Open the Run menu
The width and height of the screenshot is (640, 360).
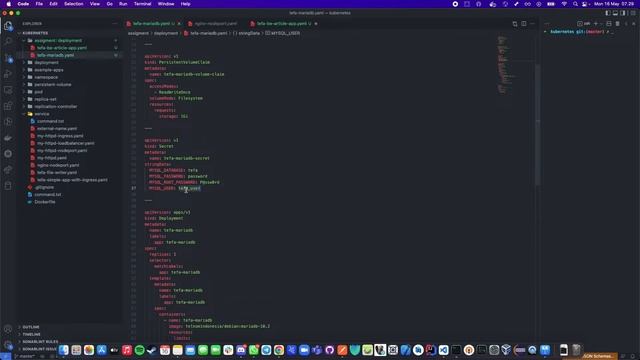(x=123, y=4)
